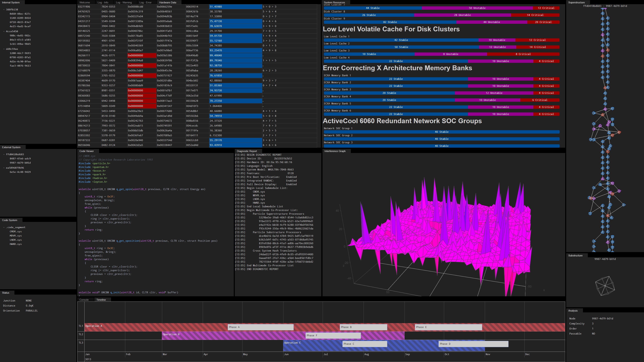This screenshot has width=644, height=362.
Task: Click the Network SOC Group 1 stable bar
Action: (x=442, y=132)
